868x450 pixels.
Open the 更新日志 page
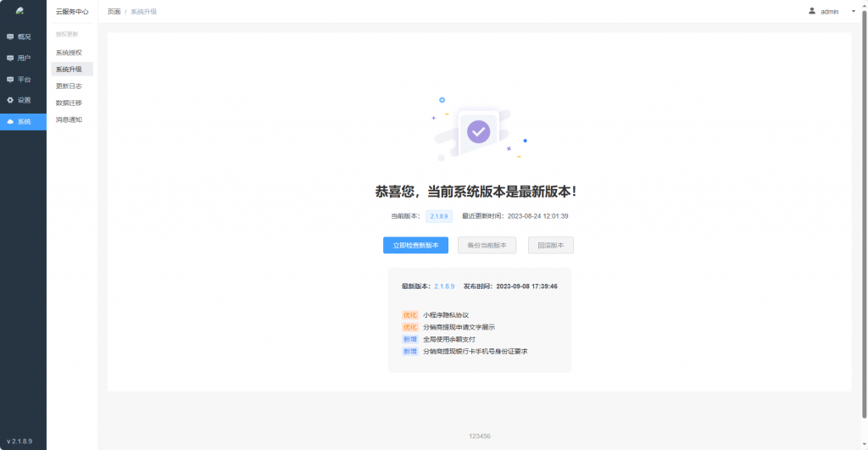point(69,86)
